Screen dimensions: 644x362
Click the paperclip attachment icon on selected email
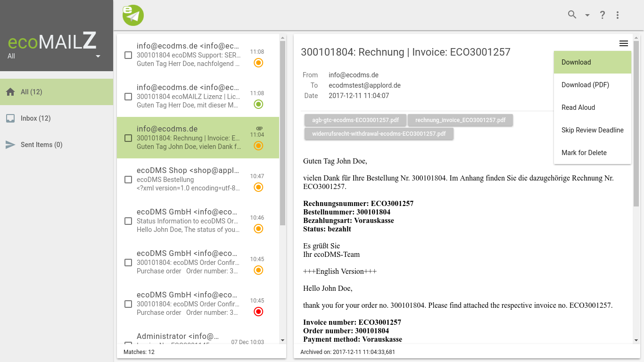pos(259,128)
